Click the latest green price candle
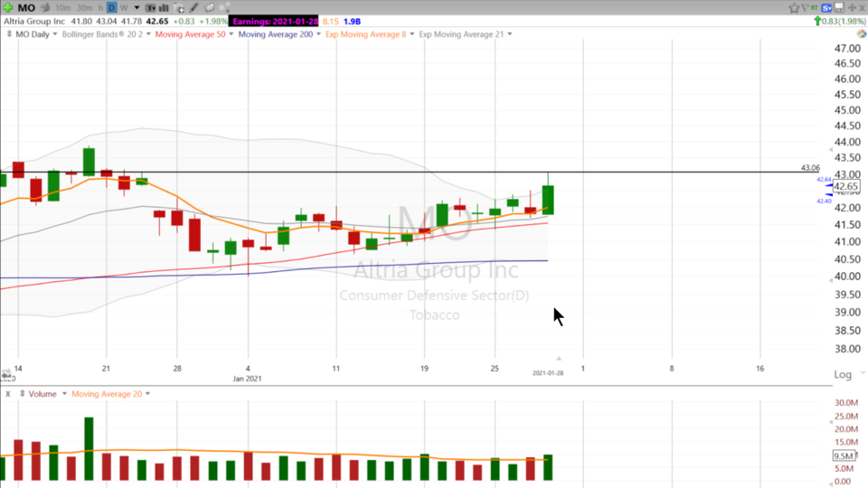The image size is (868, 488). pyautogui.click(x=548, y=200)
